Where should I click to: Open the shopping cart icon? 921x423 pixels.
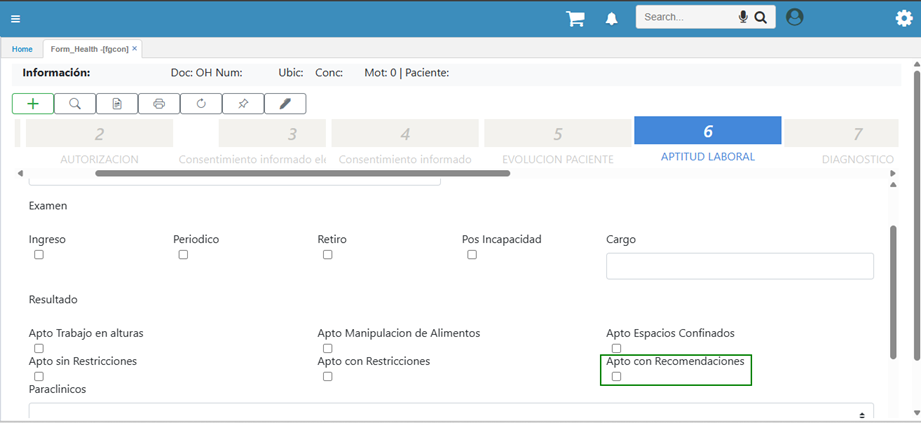pos(575,18)
